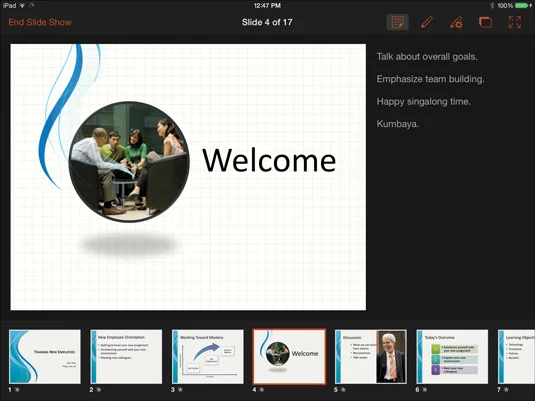This screenshot has height=401, width=535.
Task: Tap the star under slide 3
Action: click(x=180, y=389)
